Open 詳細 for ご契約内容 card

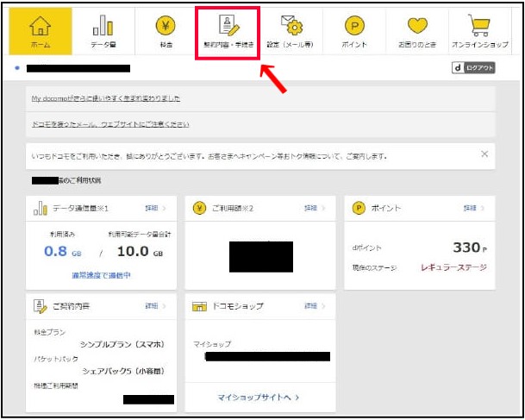[x=155, y=306]
